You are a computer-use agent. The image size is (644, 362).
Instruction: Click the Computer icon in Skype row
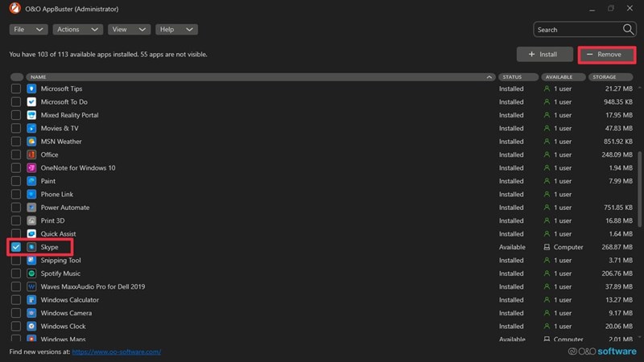pos(547,247)
